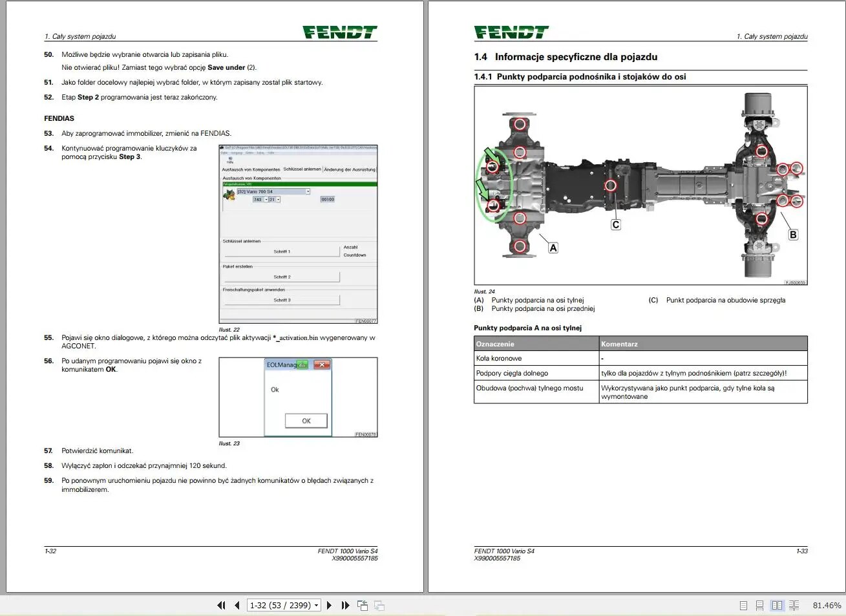Go to previous page arrow
This screenshot has height=616, width=846.
pyautogui.click(x=237, y=606)
